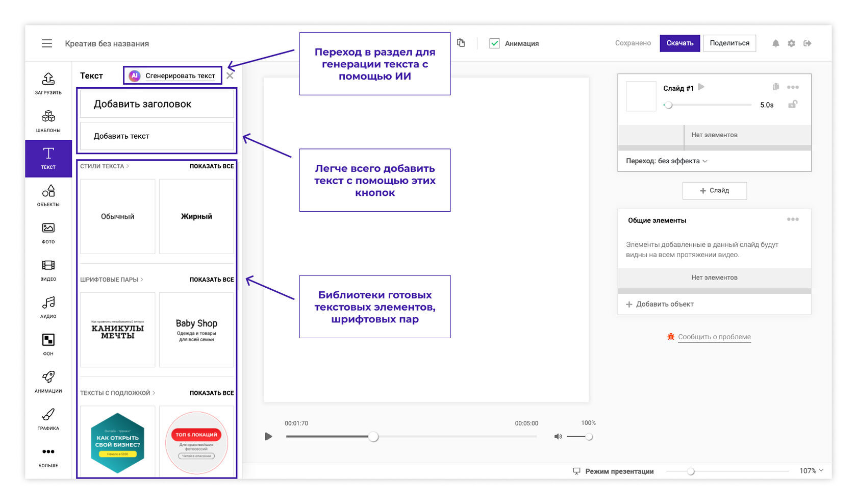Expand the Переход: без эффекта dropdown

667,161
